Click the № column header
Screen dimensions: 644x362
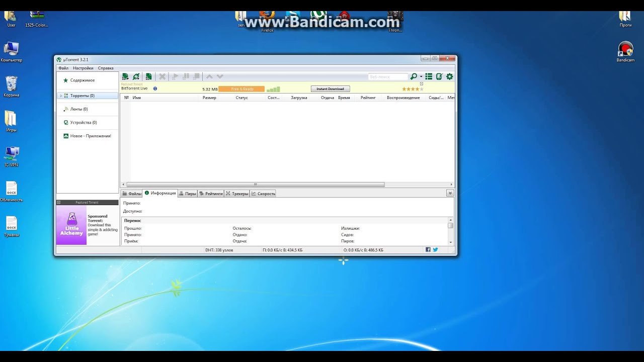pyautogui.click(x=126, y=98)
